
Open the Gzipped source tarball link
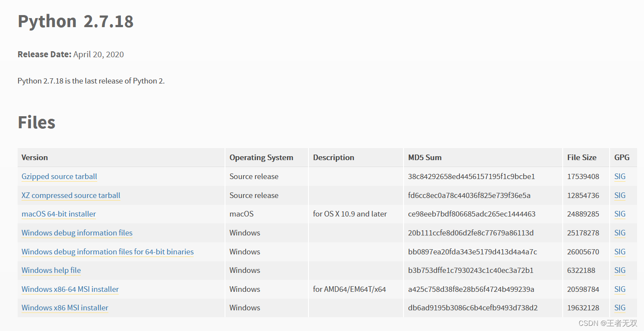[59, 176]
